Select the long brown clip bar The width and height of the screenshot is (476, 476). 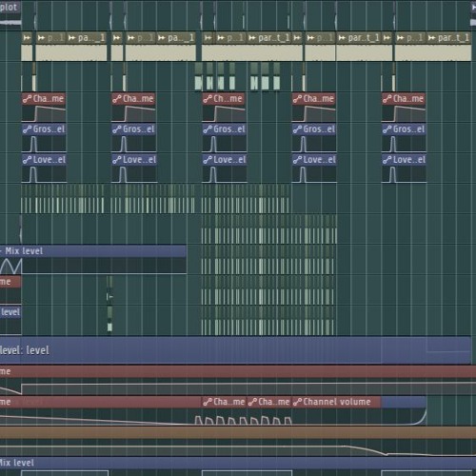pyautogui.click(x=238, y=432)
